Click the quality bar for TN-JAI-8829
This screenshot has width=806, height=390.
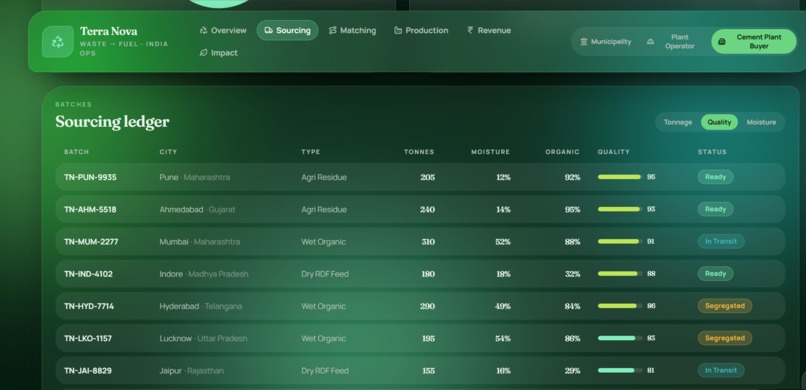point(619,370)
